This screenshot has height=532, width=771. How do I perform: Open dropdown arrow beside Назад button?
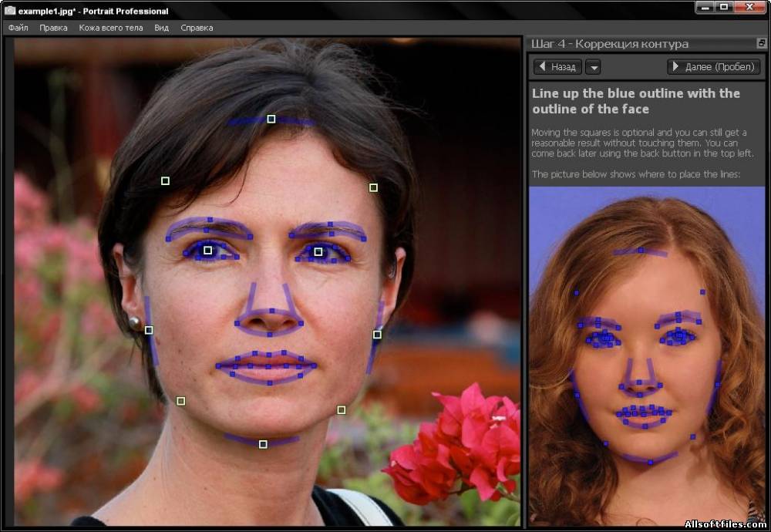coord(594,67)
